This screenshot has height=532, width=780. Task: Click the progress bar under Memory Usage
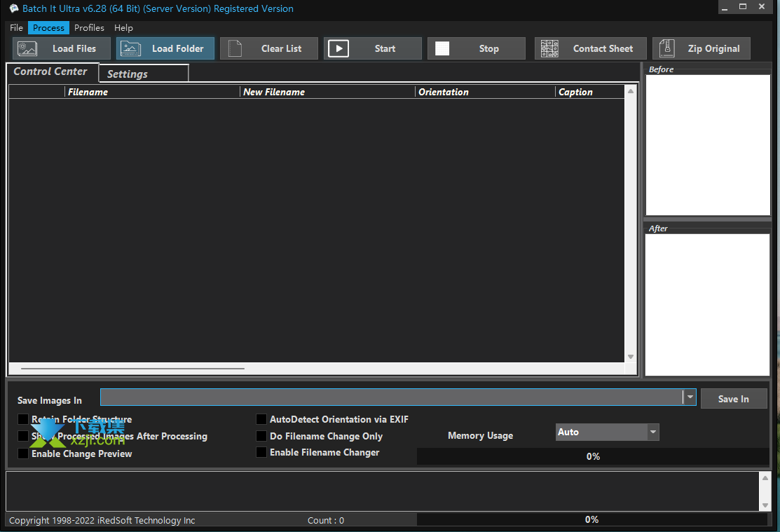593,456
